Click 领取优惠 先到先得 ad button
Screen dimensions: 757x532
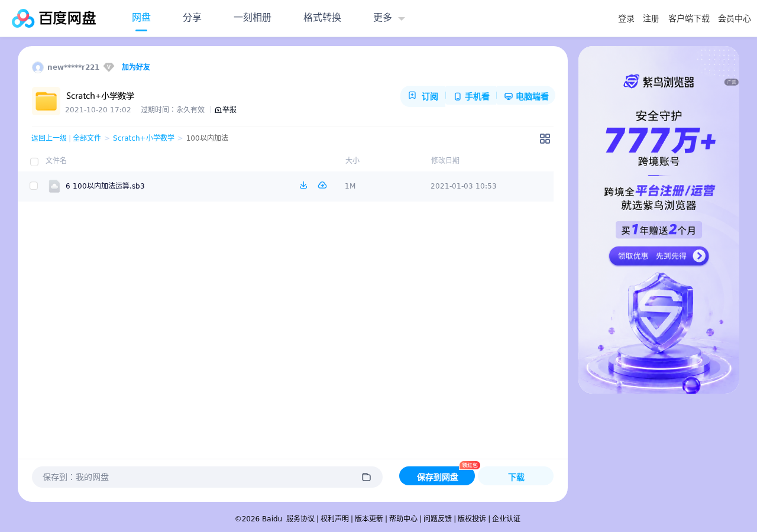[x=659, y=256]
